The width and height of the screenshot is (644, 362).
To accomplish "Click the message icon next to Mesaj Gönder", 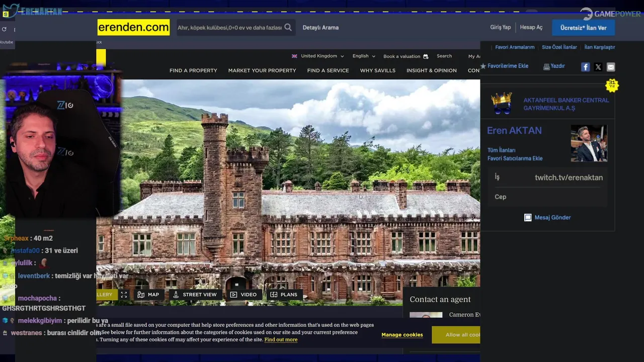I will click(528, 218).
